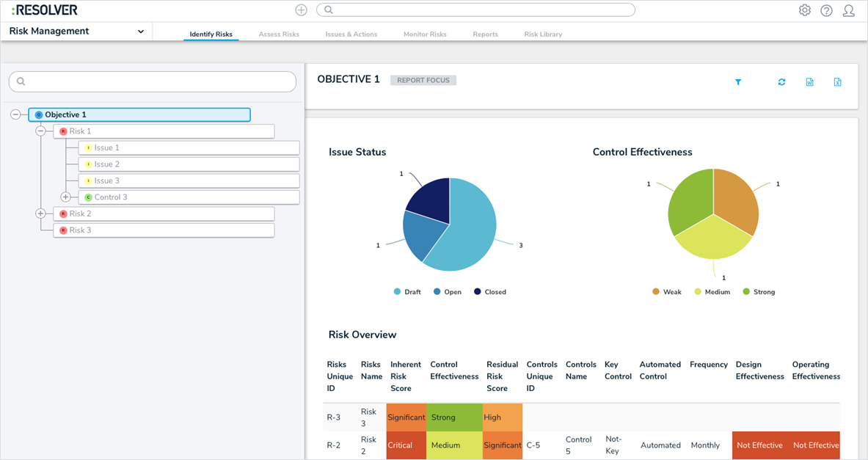
Task: Switch to the Assess Risks tab
Action: [x=279, y=34]
